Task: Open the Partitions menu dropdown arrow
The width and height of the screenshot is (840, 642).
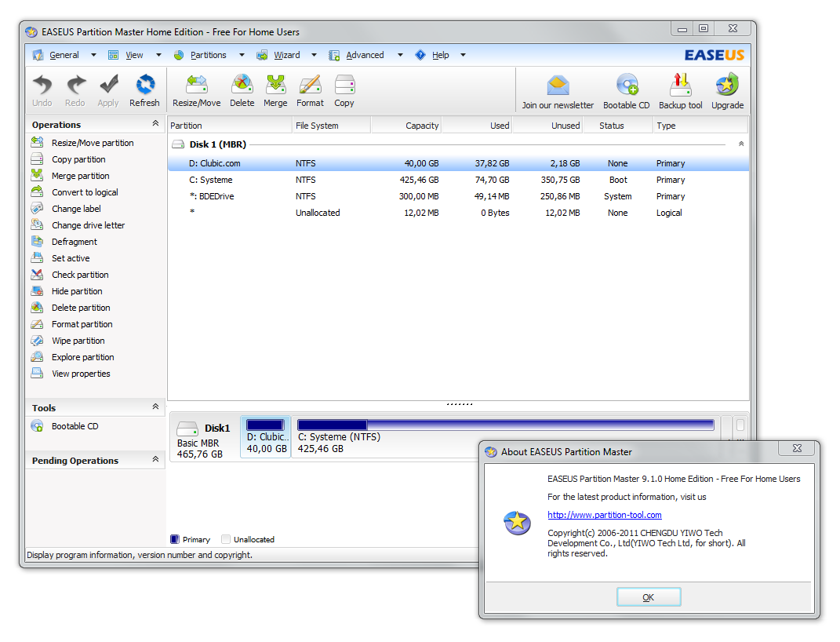Action: pos(242,55)
